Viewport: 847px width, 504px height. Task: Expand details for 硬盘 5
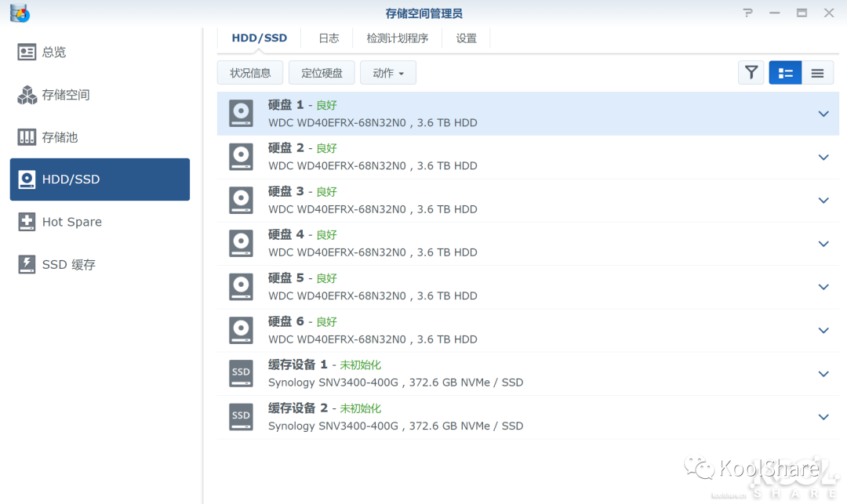[823, 287]
